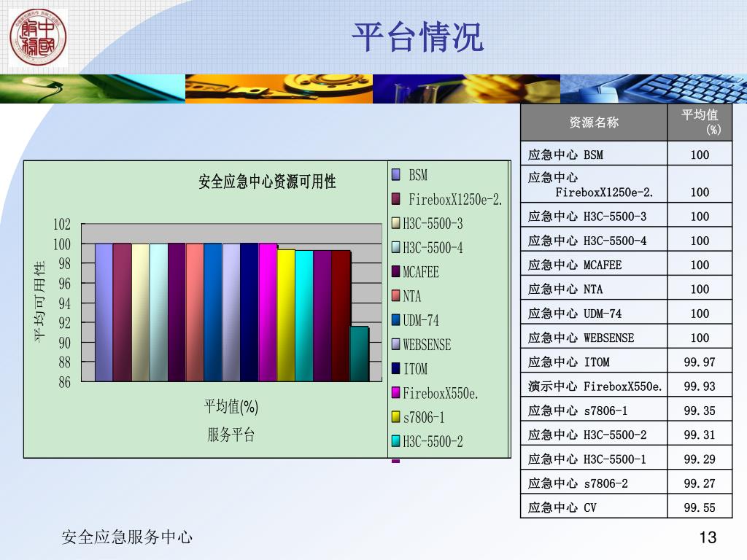This screenshot has height=560, width=747.
Task: Click the y-axis value 86
Action: (x=64, y=382)
